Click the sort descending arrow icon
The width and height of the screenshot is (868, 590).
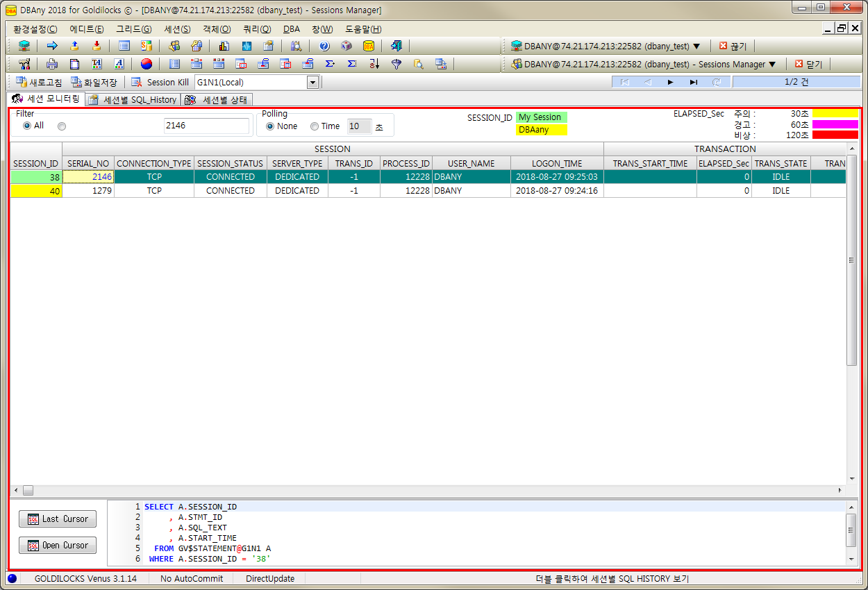pos(374,64)
